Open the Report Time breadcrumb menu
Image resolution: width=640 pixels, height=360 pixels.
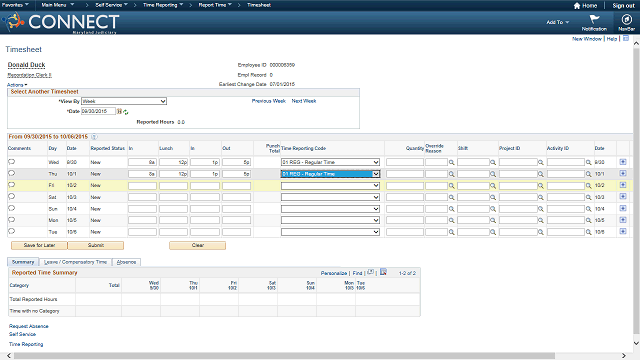(x=215, y=5)
